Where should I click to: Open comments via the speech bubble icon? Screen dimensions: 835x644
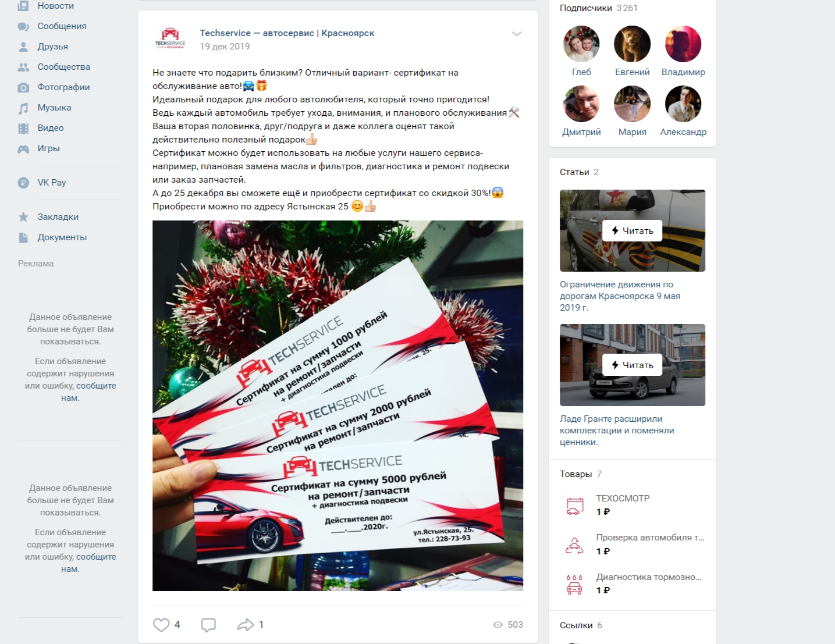(208, 625)
